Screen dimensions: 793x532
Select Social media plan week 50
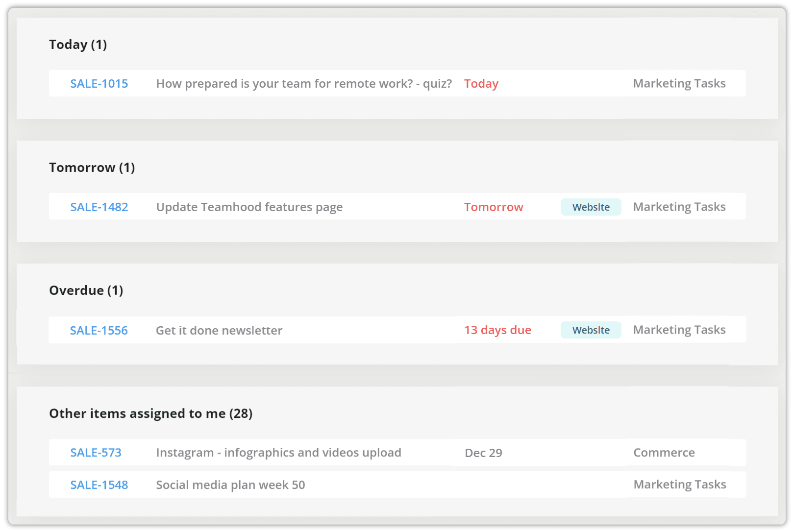pyautogui.click(x=230, y=485)
